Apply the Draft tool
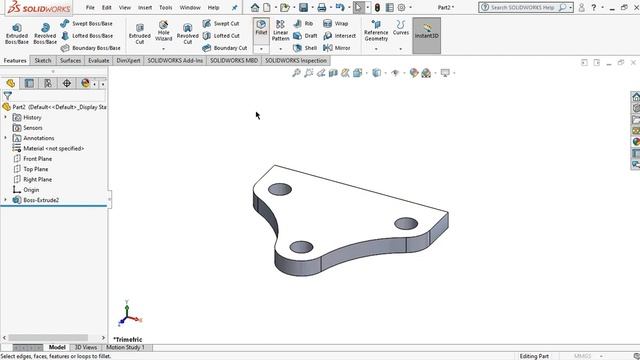Viewport: 640px width, 360px height. (305, 36)
